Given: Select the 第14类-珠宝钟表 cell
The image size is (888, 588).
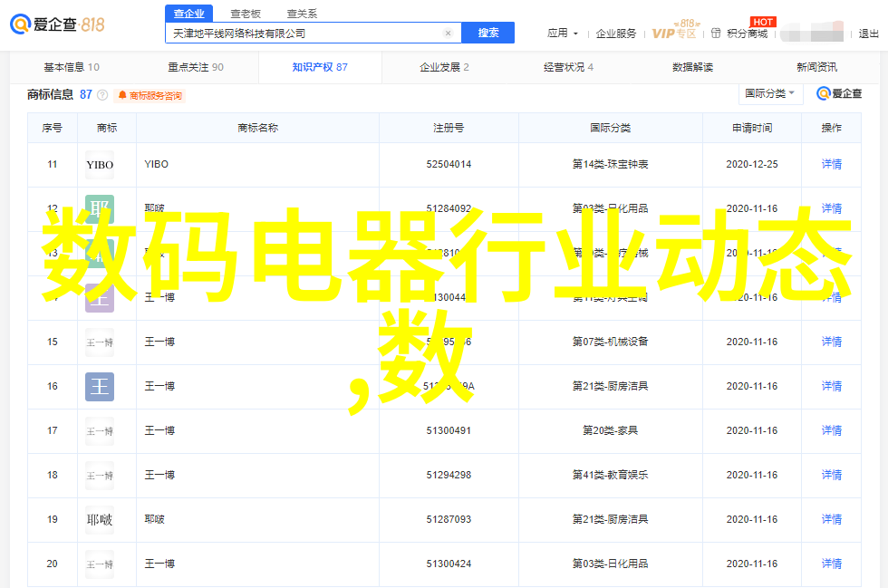Looking at the screenshot, I should (x=610, y=164).
